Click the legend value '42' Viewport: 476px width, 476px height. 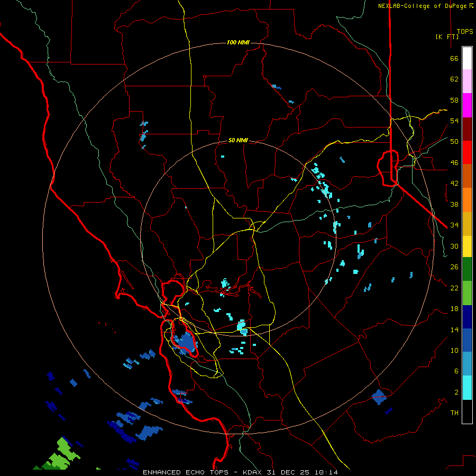pyautogui.click(x=454, y=184)
